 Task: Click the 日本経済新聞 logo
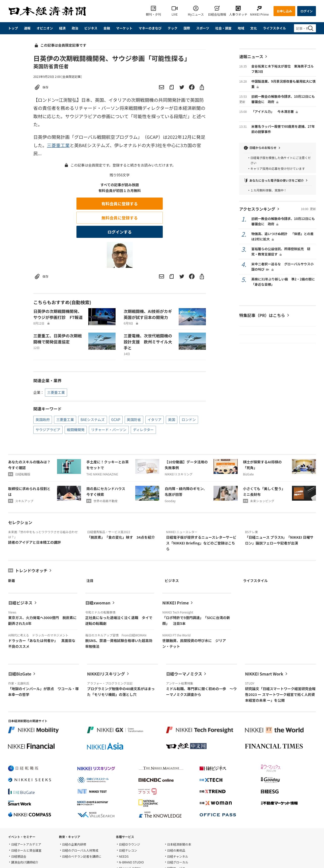tap(47, 11)
